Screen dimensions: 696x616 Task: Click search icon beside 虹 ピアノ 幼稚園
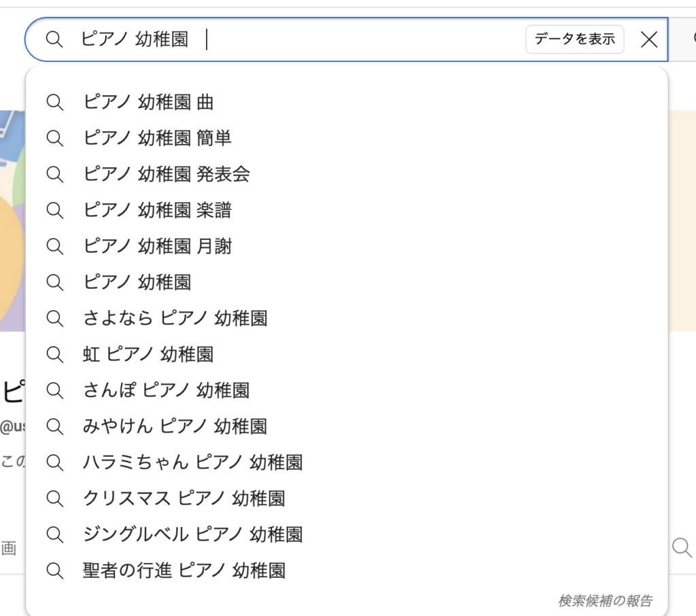54,354
